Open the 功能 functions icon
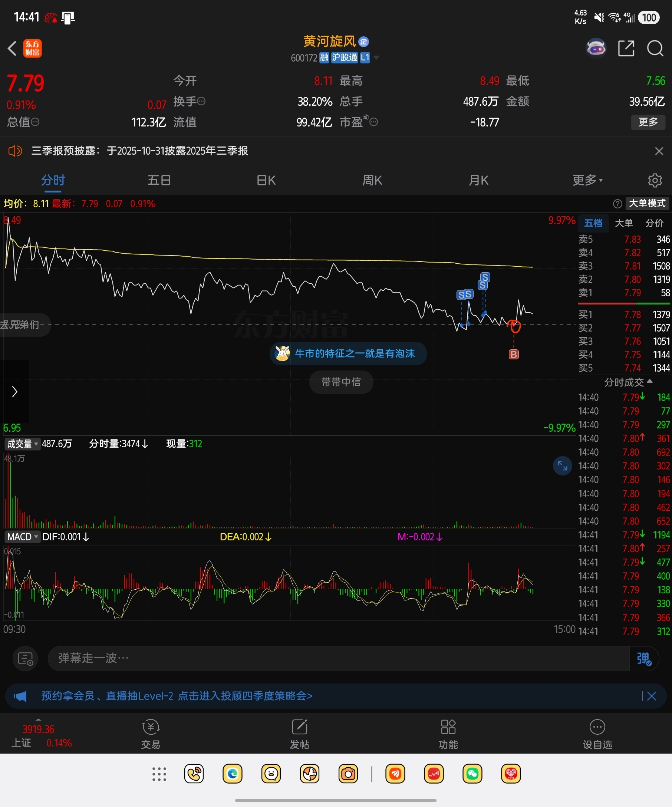This screenshot has width=672, height=807. 448,734
